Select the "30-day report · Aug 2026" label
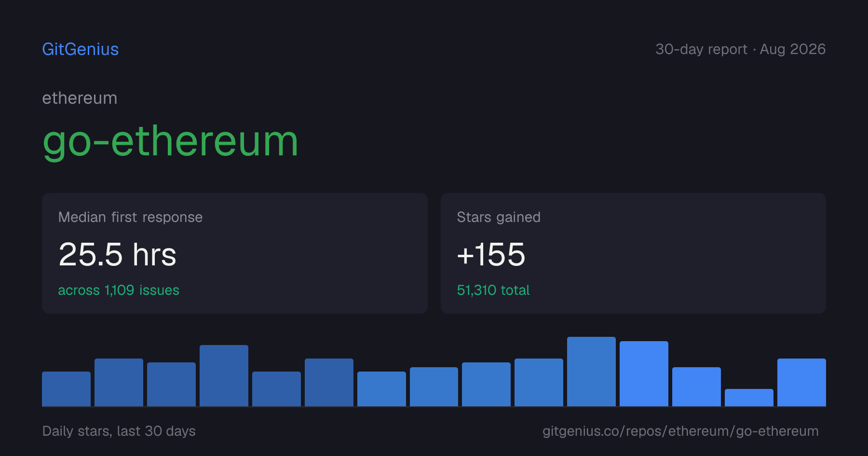868x456 pixels. point(740,49)
